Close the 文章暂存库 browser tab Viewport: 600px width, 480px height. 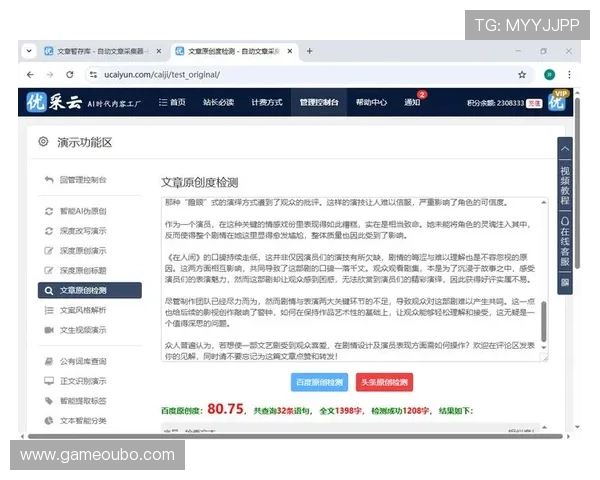159,51
